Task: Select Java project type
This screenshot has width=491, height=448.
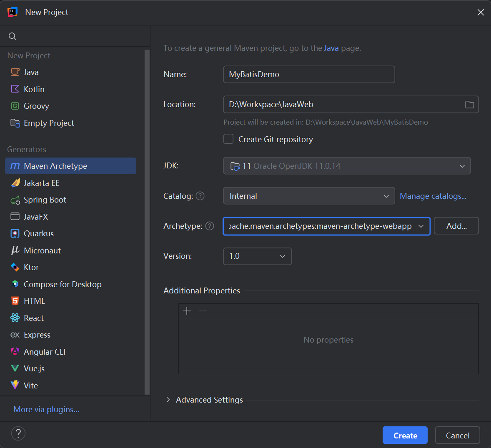Action: click(x=70, y=72)
